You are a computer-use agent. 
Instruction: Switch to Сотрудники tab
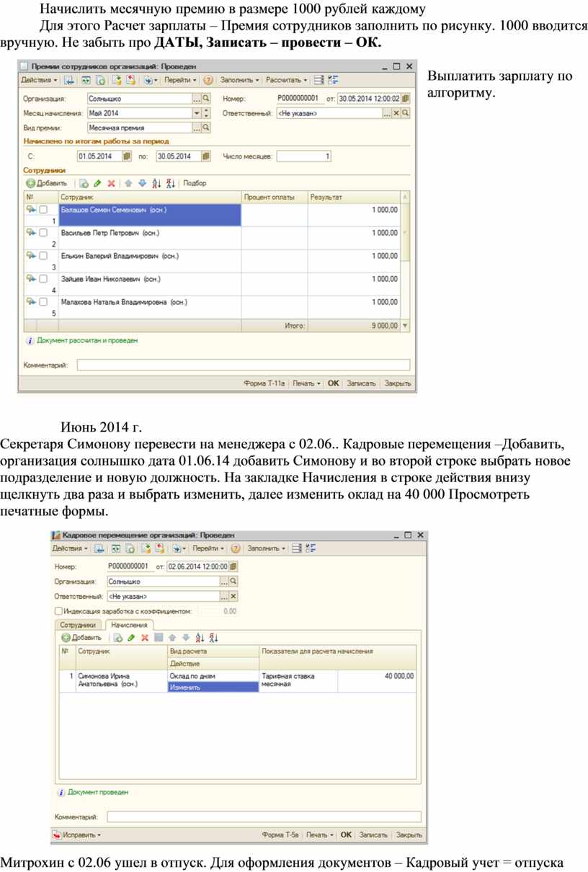tap(78, 626)
